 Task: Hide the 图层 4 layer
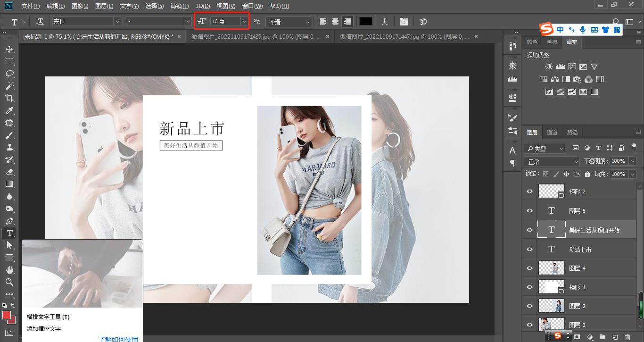click(529, 267)
